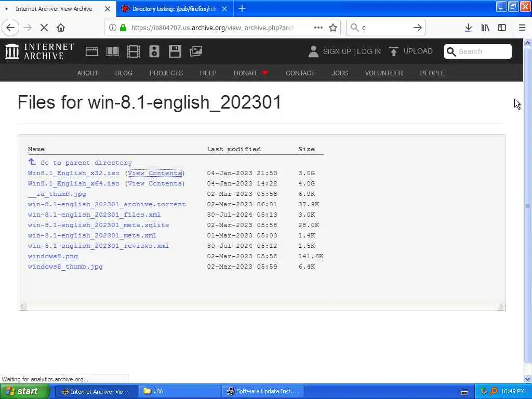Open Internet Archive web icon
This screenshot has width=532, height=399.
91,51
